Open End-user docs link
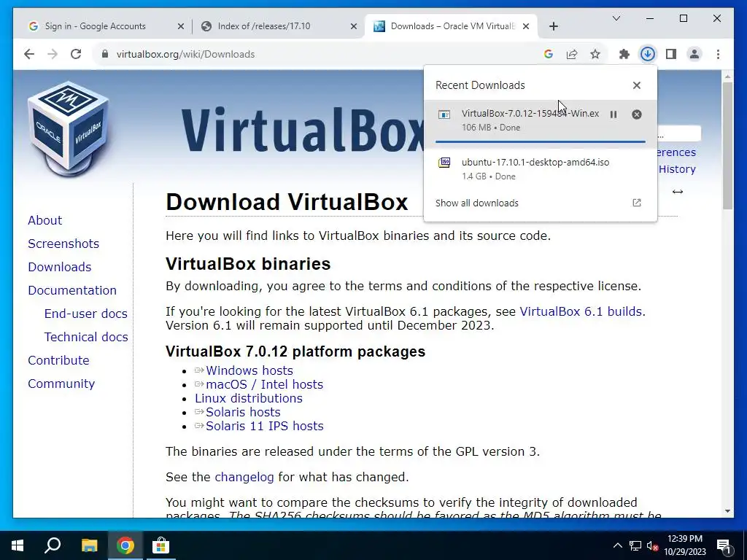Image resolution: width=747 pixels, height=560 pixels. point(86,314)
